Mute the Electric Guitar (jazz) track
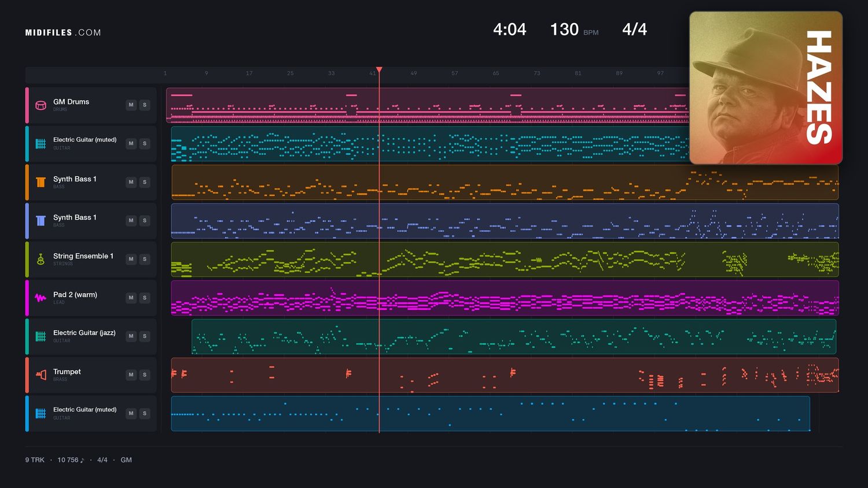This screenshot has height=488, width=868. 131,337
